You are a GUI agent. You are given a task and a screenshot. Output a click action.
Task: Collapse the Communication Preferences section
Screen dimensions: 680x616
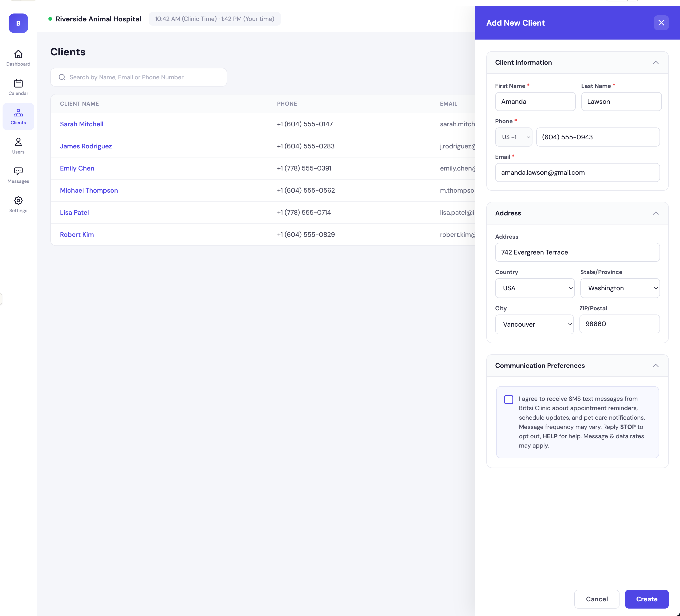click(x=655, y=365)
